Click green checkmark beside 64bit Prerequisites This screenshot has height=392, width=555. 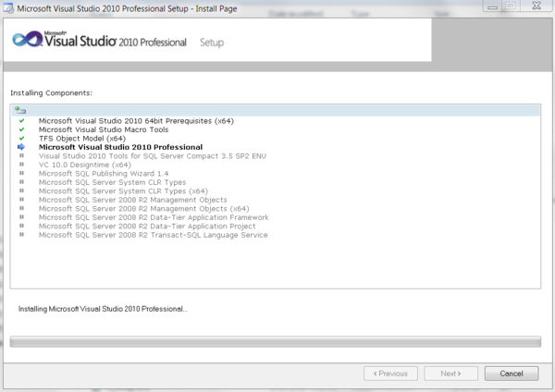[x=21, y=120]
